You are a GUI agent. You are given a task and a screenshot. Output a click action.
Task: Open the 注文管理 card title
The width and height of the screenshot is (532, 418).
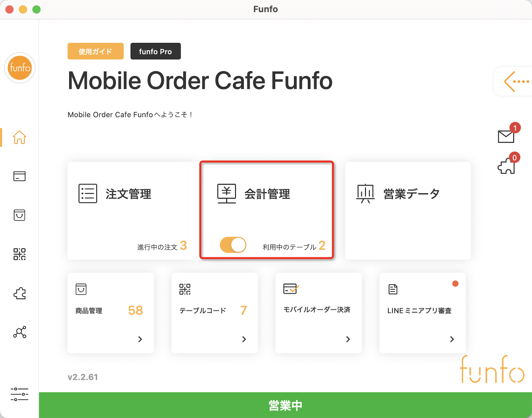(129, 194)
